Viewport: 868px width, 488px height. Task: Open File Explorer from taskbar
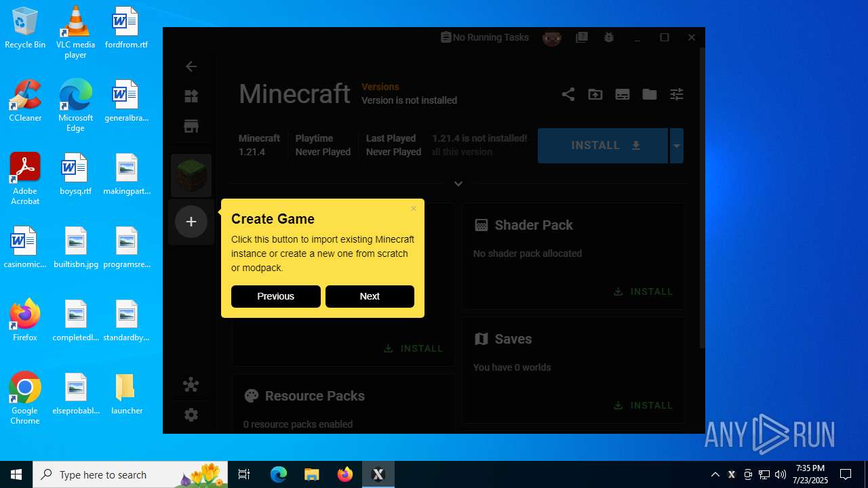[311, 474]
